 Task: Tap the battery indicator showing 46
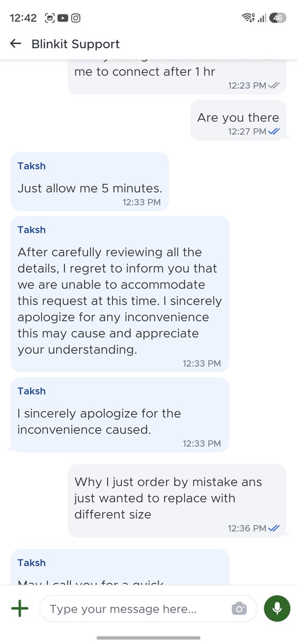click(x=278, y=18)
